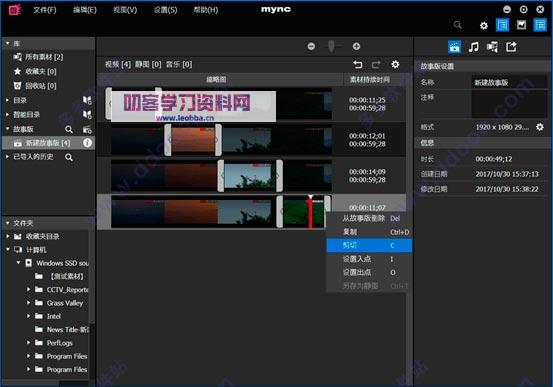This screenshot has width=553, height=387.
Task: Open settings gear in top-right toolbar
Action: (484, 25)
